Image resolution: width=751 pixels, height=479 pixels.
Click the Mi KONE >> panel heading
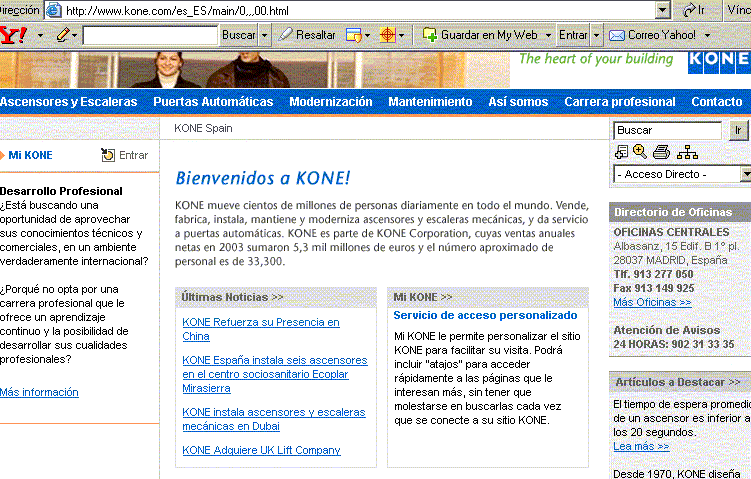pos(422,297)
